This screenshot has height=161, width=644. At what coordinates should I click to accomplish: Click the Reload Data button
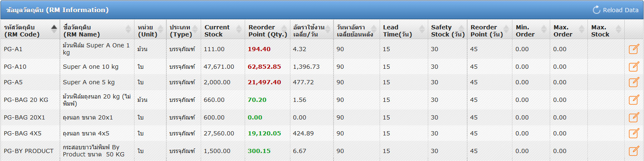(616, 10)
